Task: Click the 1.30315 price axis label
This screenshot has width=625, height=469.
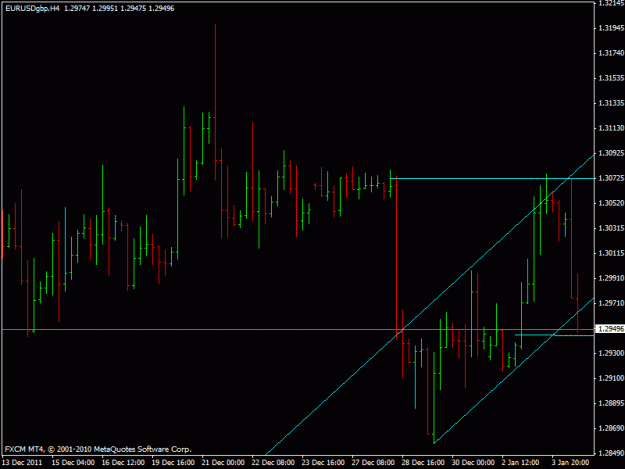Action: click(611, 228)
